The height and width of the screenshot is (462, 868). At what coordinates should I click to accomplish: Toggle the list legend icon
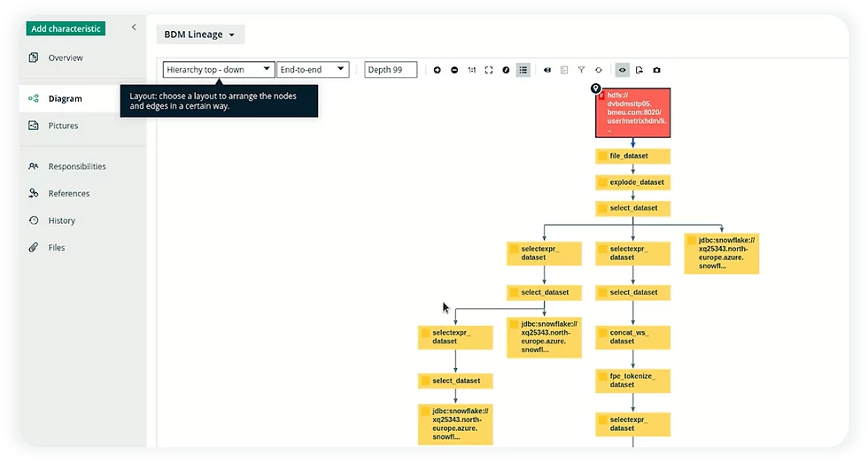coord(523,70)
